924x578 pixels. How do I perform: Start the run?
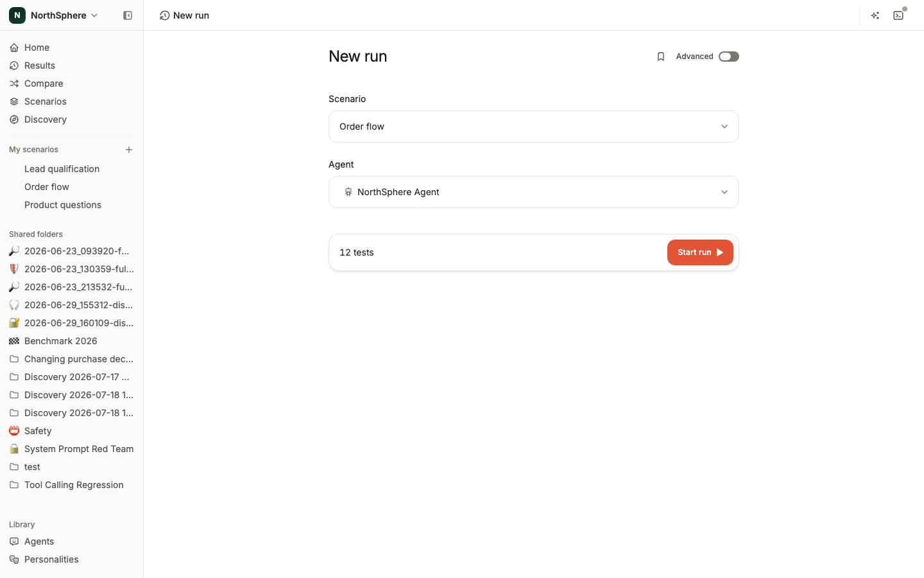(x=700, y=252)
